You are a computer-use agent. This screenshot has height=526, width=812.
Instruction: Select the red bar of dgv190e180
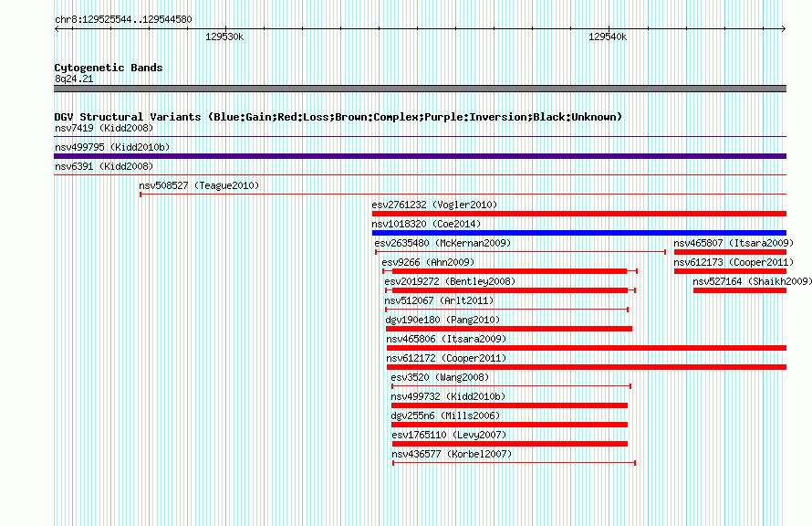(509, 329)
